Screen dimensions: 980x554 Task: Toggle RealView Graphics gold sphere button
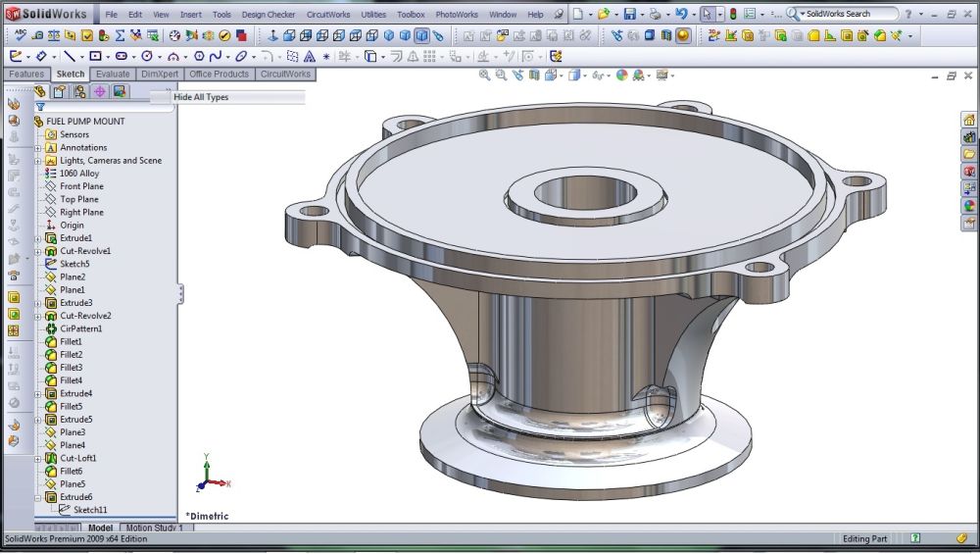(x=683, y=35)
